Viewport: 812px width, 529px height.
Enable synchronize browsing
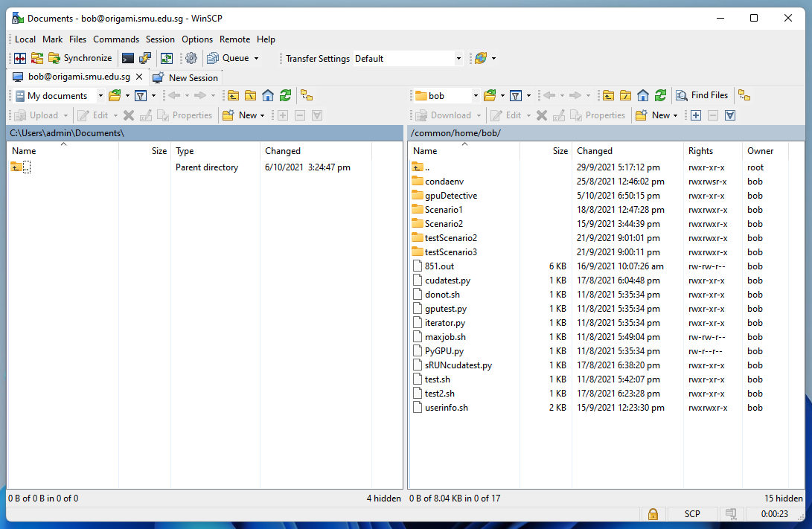click(x=36, y=58)
